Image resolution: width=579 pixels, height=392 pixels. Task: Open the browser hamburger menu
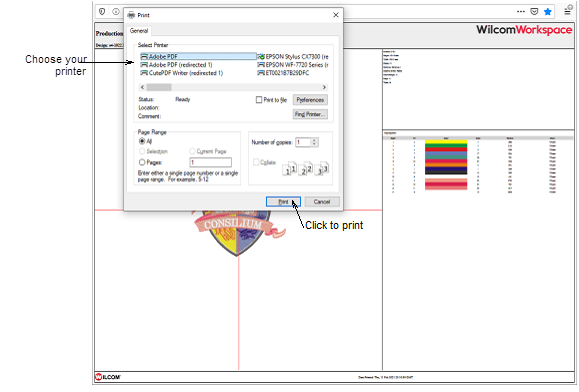coord(568,11)
